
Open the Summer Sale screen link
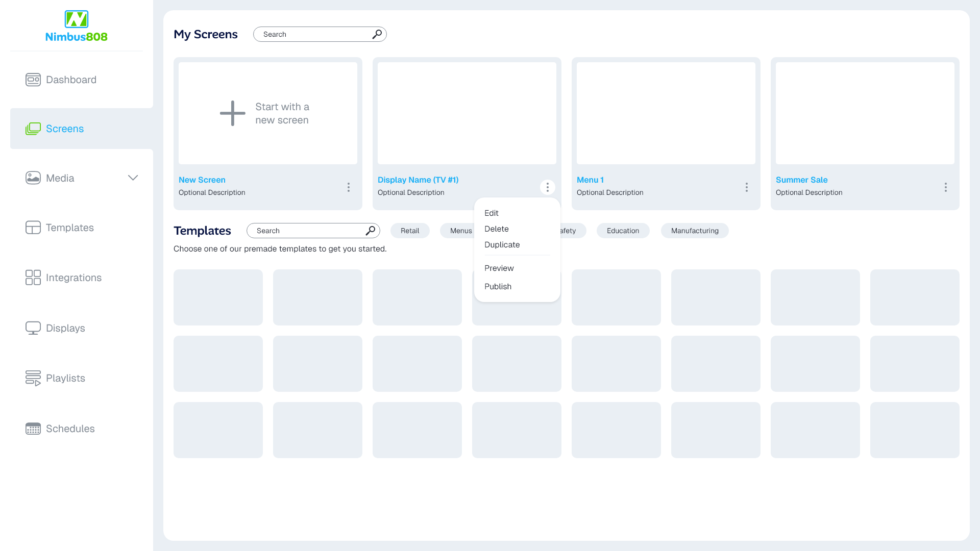[x=801, y=180]
